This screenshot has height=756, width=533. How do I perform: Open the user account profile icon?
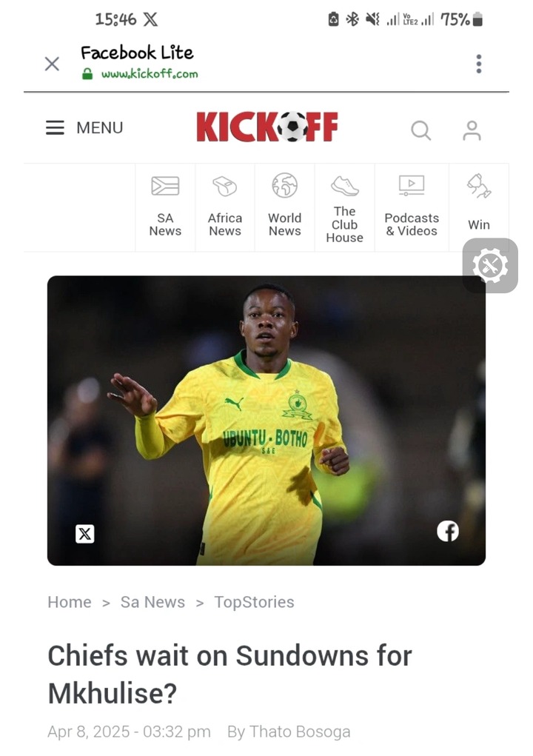tap(472, 130)
